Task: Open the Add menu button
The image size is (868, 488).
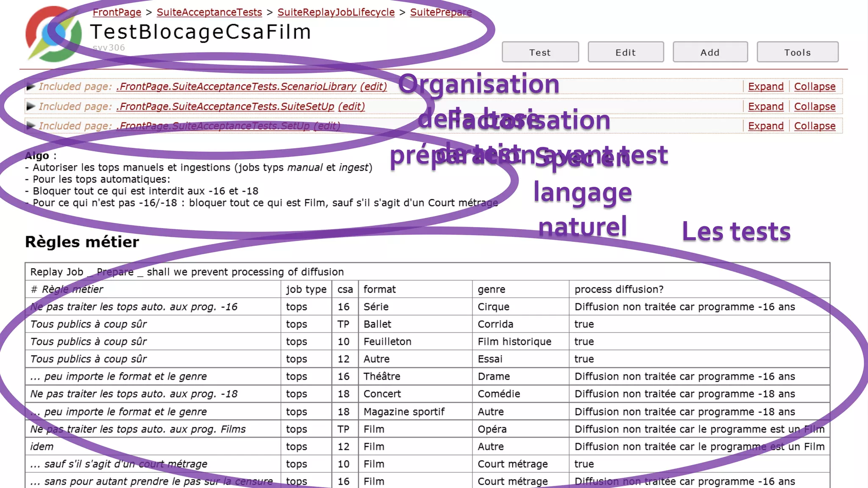Action: pos(710,52)
